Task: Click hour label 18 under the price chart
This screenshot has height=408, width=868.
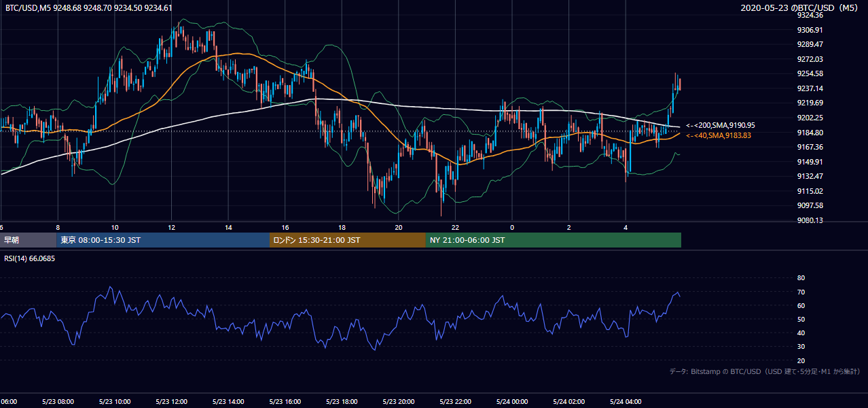Action: pyautogui.click(x=342, y=228)
